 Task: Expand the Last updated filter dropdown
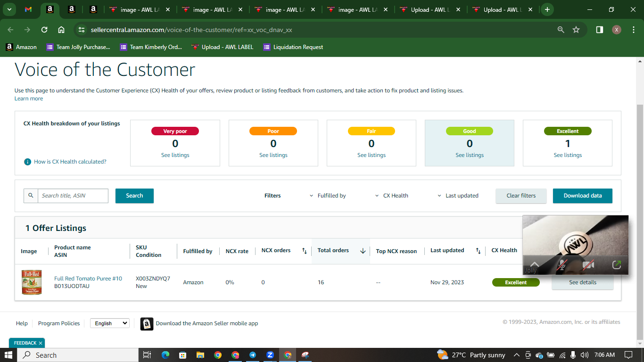(x=458, y=196)
